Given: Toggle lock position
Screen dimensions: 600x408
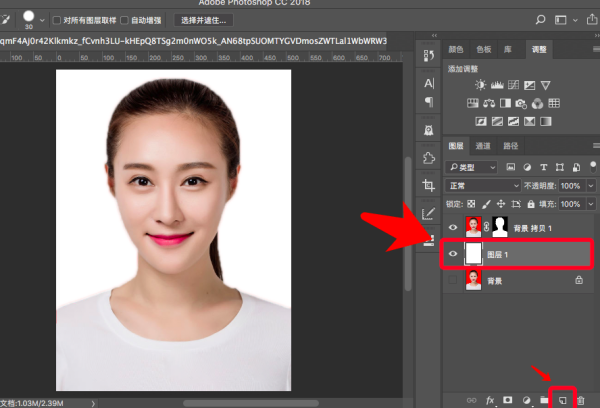Looking at the screenshot, I should tap(501, 204).
